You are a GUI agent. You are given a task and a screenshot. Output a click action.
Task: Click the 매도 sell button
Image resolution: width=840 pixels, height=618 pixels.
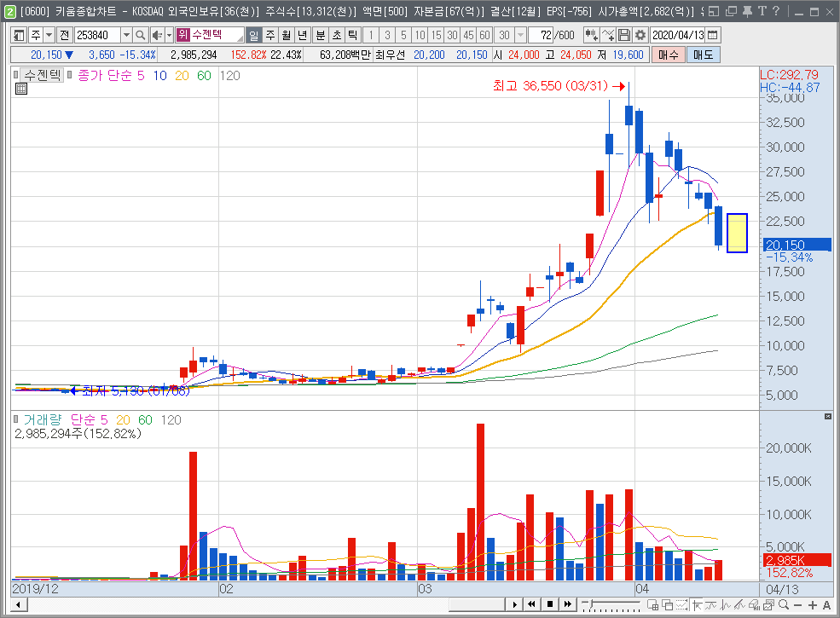[x=703, y=55]
